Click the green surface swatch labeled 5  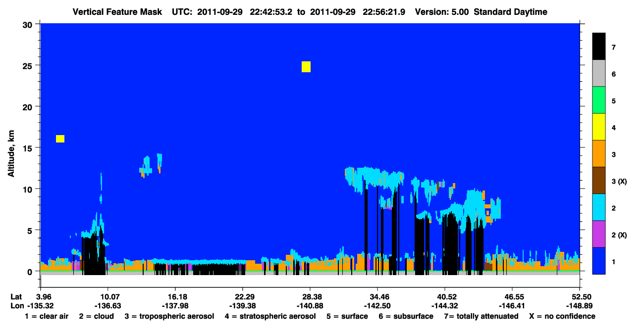tap(599, 100)
